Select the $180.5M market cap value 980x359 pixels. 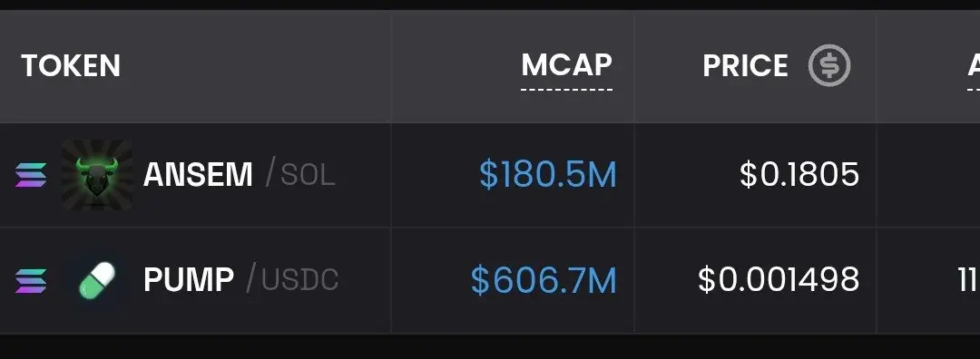pyautogui.click(x=547, y=175)
